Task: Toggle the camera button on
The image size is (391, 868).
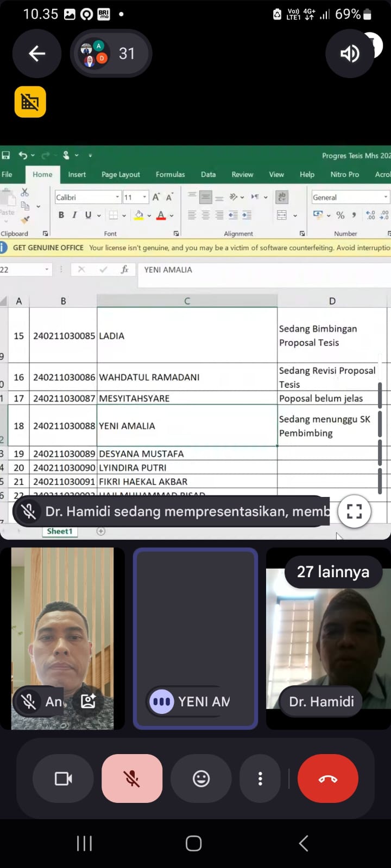Action: click(64, 779)
